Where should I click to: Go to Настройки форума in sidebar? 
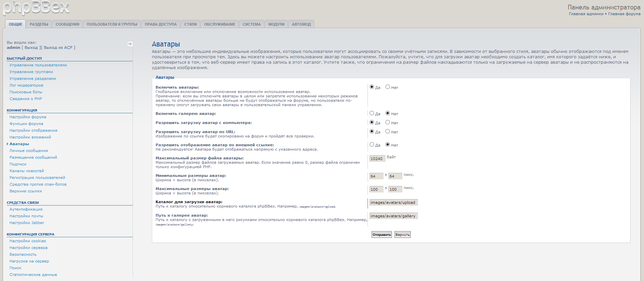28,117
